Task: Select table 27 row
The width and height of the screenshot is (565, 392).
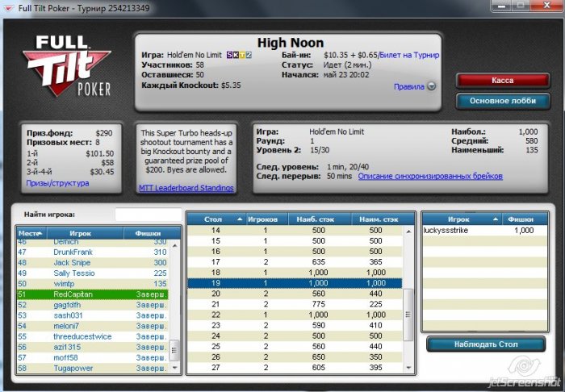Action: coord(295,368)
